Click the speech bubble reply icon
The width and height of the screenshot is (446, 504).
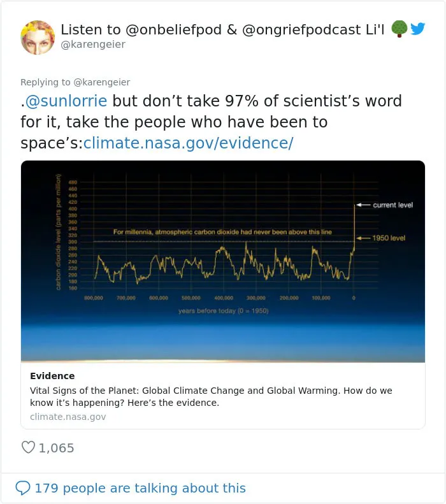pos(23,488)
